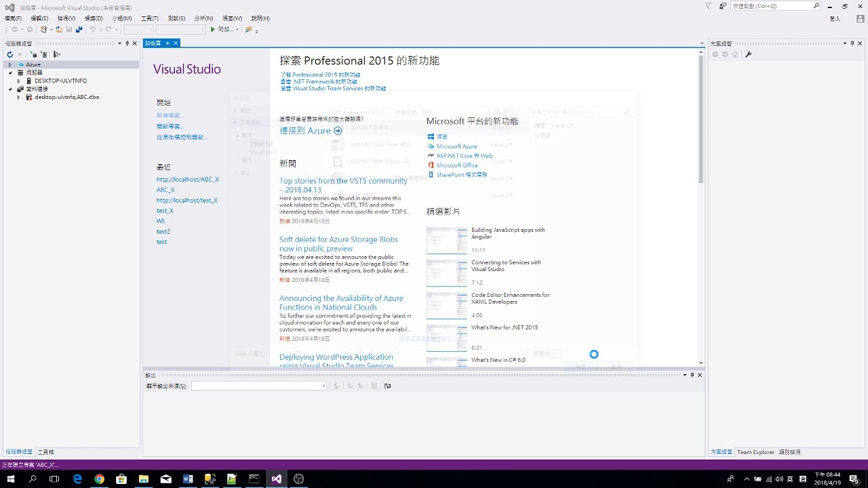Click the open file toolbar icon
Screen dimensions: 868x488
[59, 29]
